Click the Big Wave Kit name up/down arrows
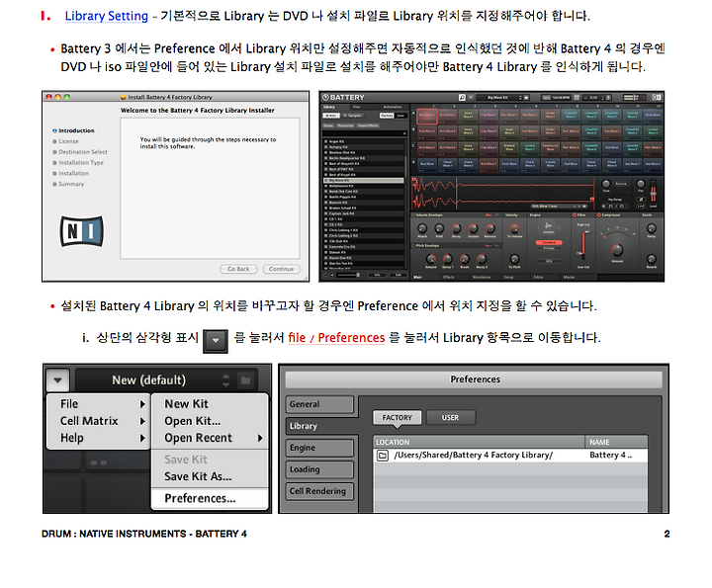Image resolution: width=712 pixels, height=588 pixels. tap(521, 98)
